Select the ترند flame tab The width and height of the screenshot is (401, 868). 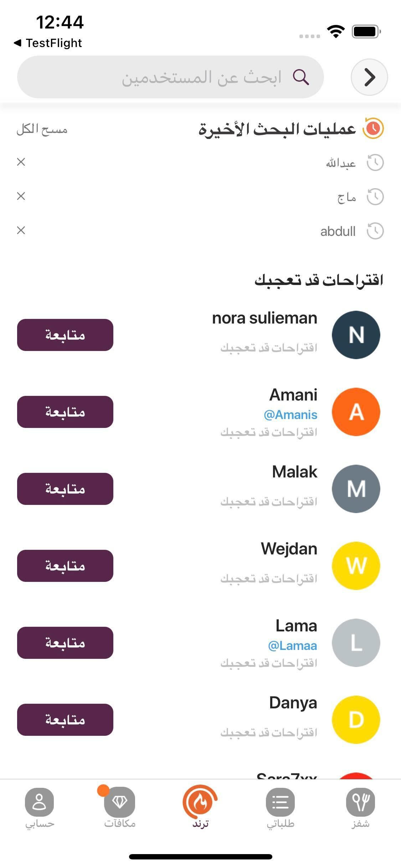(x=200, y=807)
